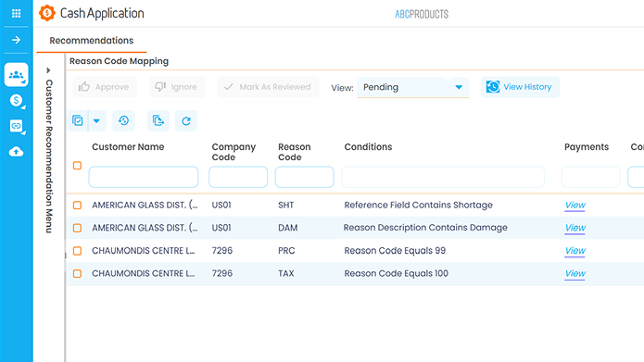The width and height of the screenshot is (644, 362).
Task: Click the Conditions filter field
Action: click(443, 177)
